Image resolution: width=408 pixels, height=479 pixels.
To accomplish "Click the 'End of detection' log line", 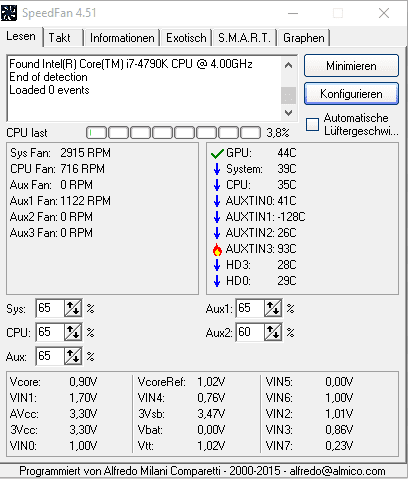I will click(48, 77).
